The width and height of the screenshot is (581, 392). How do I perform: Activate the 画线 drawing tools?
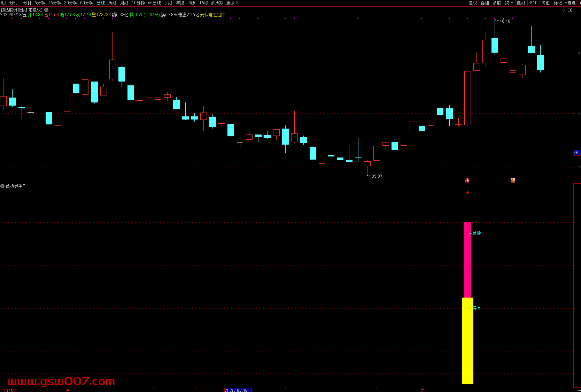click(521, 3)
